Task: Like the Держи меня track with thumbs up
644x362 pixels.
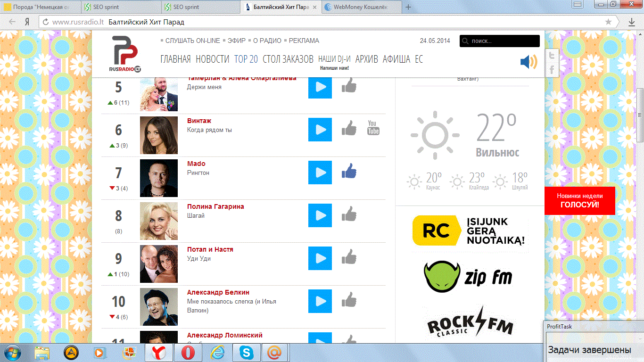Action: pyautogui.click(x=349, y=86)
